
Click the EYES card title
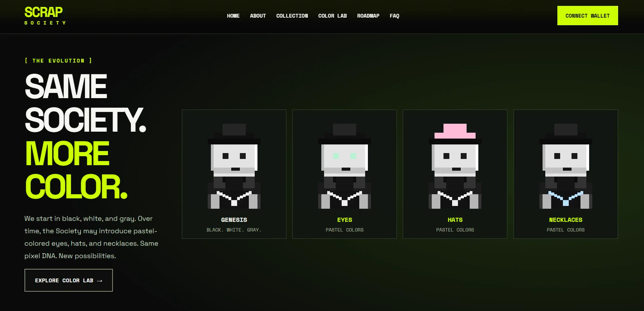(x=344, y=220)
